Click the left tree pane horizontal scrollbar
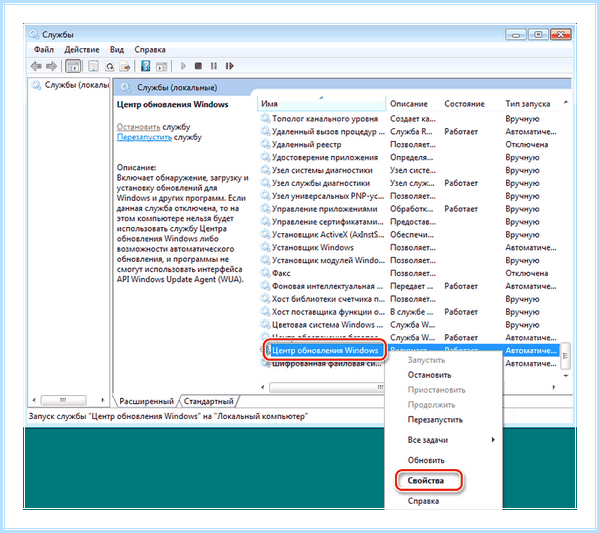 [x=63, y=400]
